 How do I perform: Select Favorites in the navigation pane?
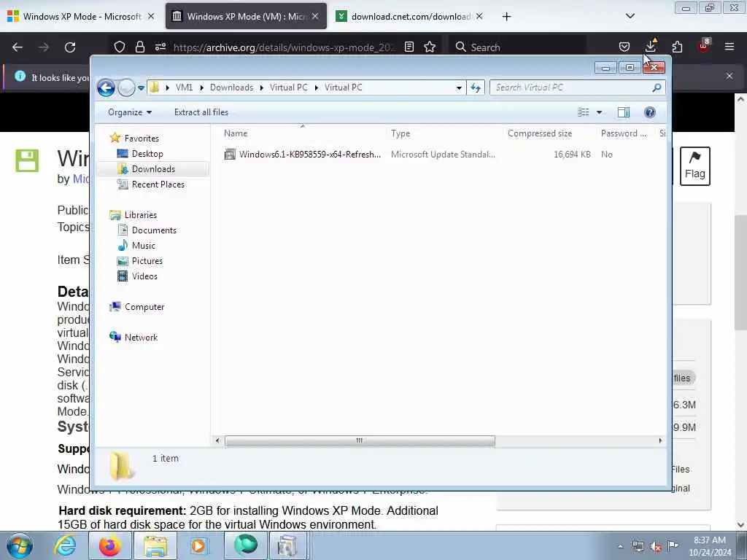[x=142, y=138]
